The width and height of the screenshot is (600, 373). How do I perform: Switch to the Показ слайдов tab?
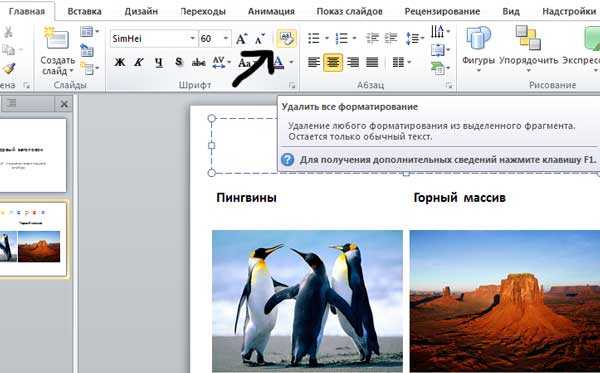[349, 11]
